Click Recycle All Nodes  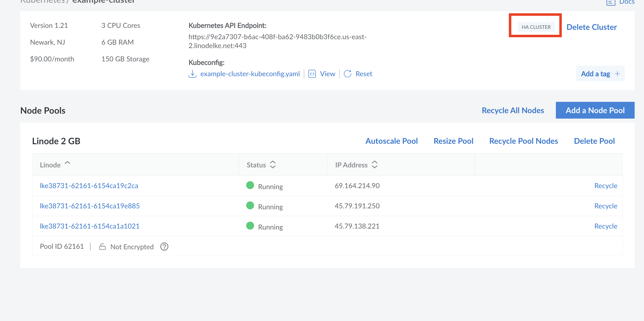[x=513, y=110]
